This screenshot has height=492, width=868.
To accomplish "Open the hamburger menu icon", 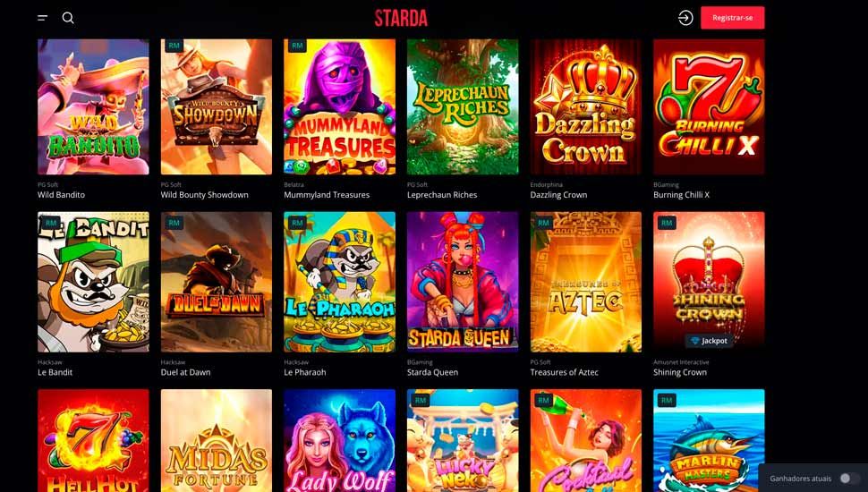I will click(x=43, y=18).
